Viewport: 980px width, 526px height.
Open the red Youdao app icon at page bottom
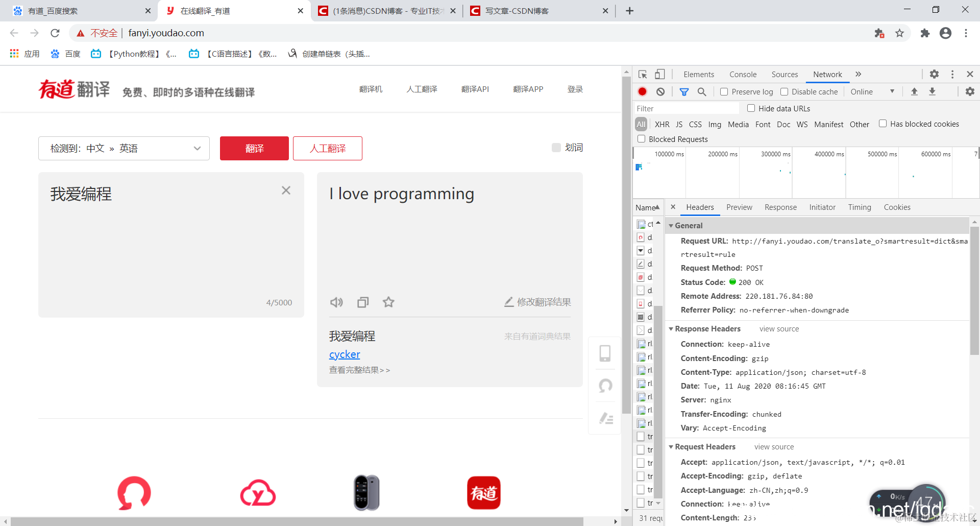(484, 493)
